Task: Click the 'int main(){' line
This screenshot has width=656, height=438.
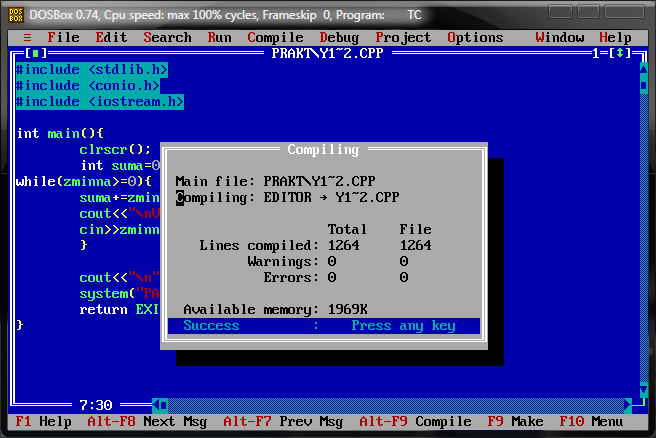Action: tap(60, 133)
